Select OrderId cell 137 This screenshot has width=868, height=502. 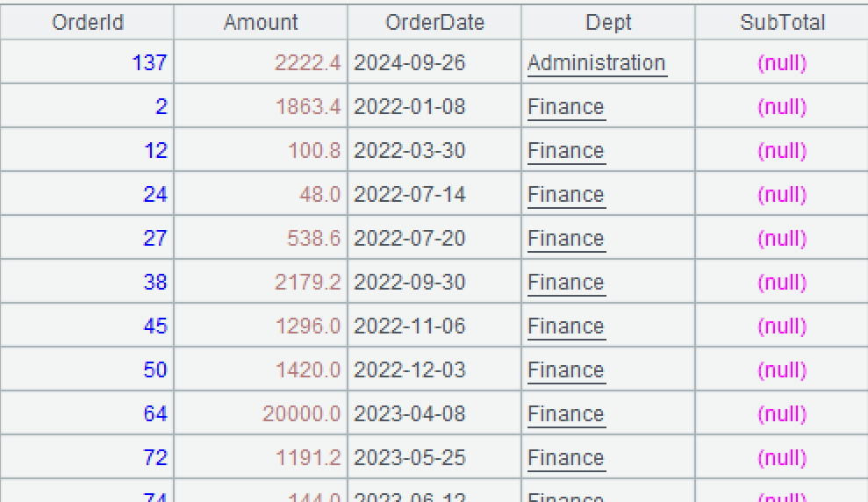tap(149, 63)
